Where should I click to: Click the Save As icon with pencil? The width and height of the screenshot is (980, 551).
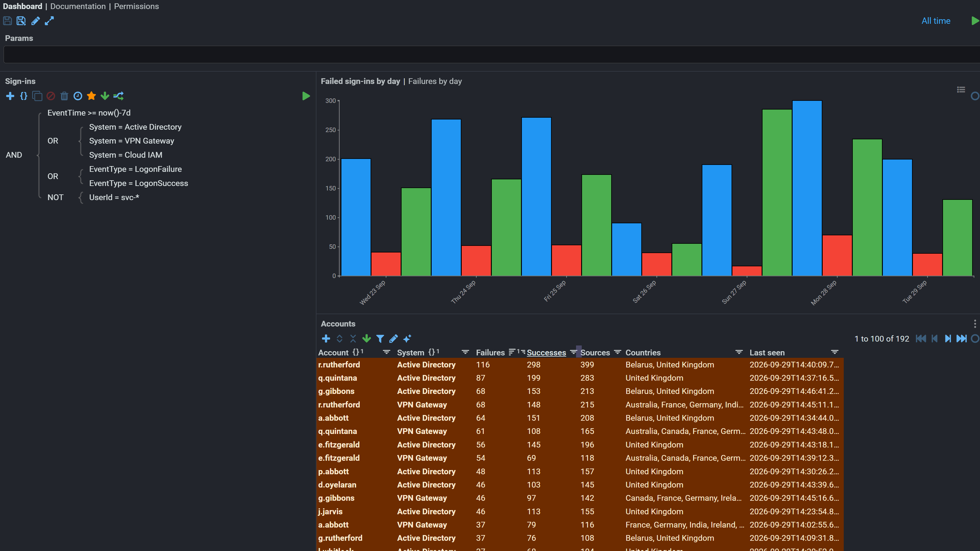tap(21, 21)
